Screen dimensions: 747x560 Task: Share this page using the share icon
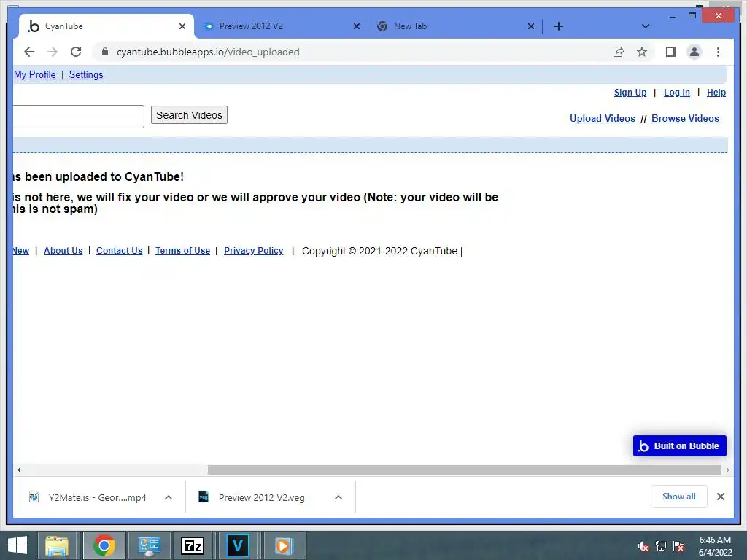pos(619,52)
